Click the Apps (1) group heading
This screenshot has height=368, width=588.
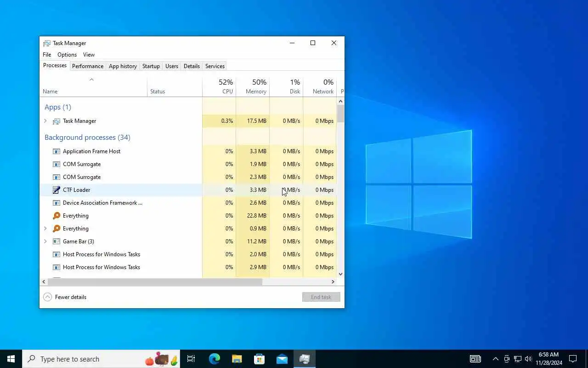[58, 107]
